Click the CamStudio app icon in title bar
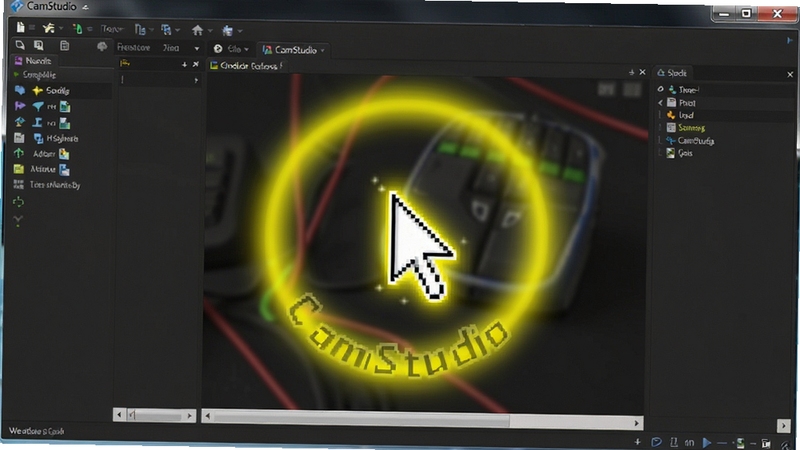 (x=17, y=6)
